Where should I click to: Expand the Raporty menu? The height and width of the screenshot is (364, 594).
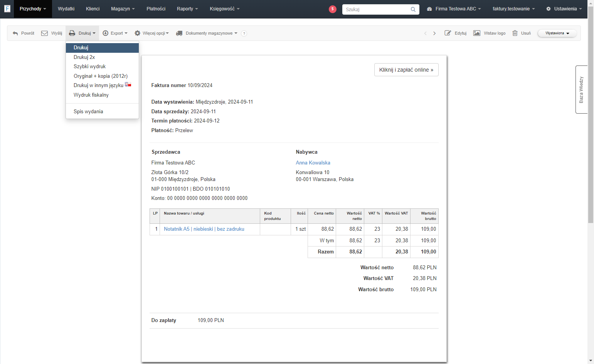(x=187, y=9)
